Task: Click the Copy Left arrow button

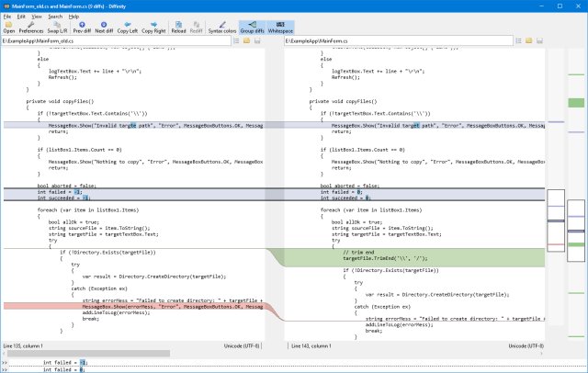Action: pos(128,28)
